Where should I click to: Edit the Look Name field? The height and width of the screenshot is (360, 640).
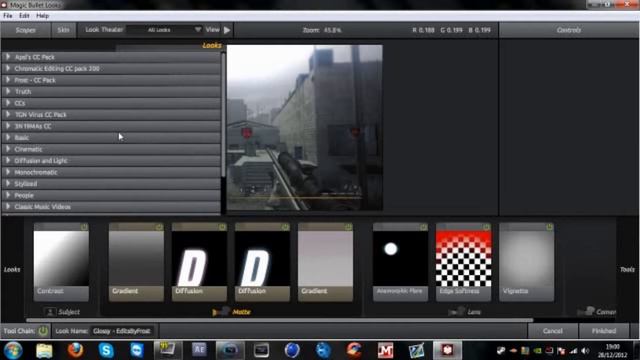point(122,331)
